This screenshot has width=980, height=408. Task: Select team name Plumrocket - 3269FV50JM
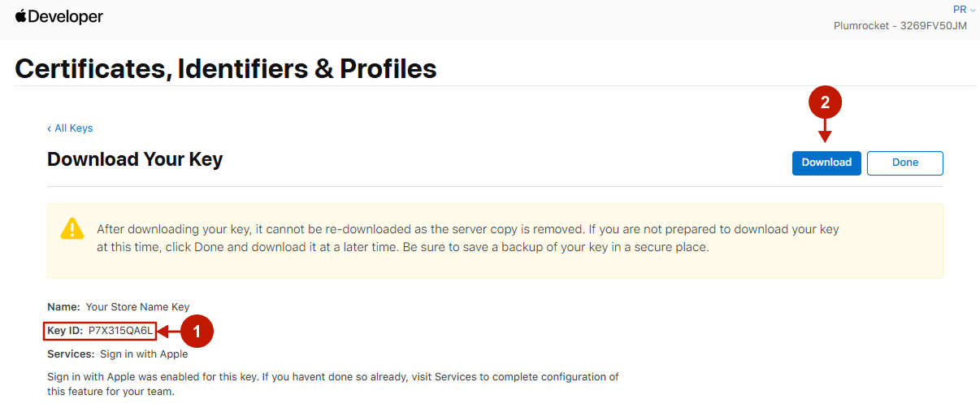(900, 26)
